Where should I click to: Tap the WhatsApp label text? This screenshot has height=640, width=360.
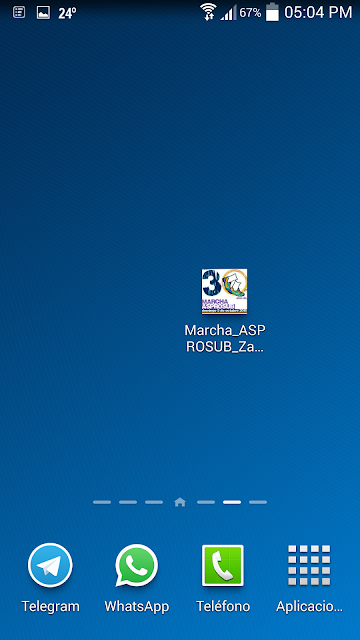137,607
